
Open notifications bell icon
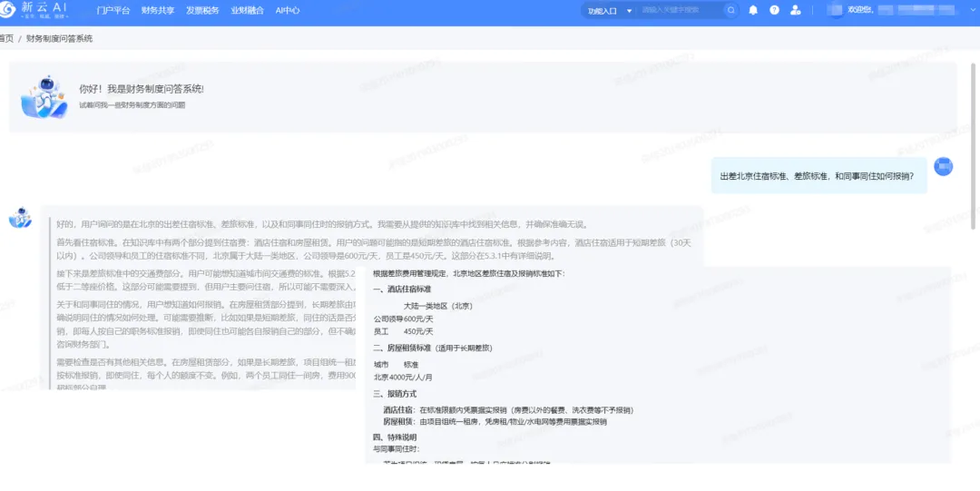pyautogui.click(x=753, y=10)
